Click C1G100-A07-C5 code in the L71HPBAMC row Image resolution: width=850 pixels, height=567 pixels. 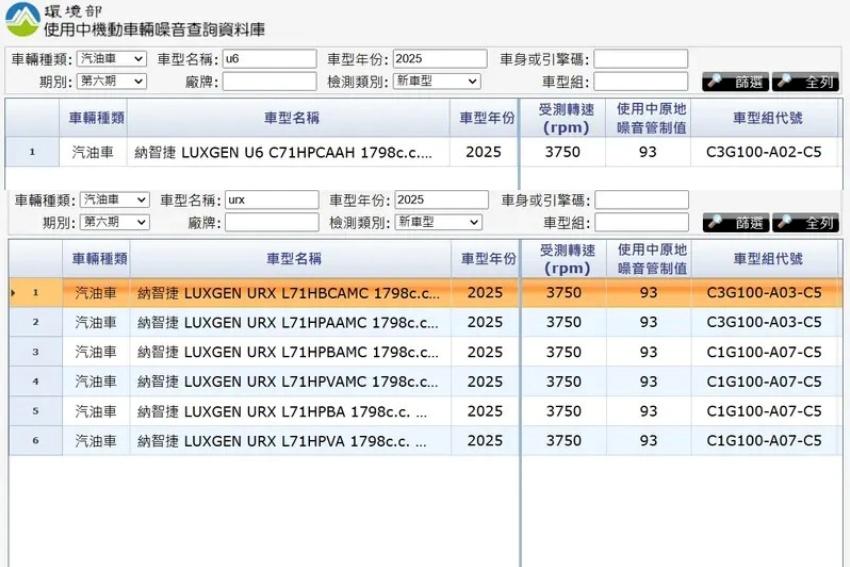click(x=764, y=352)
